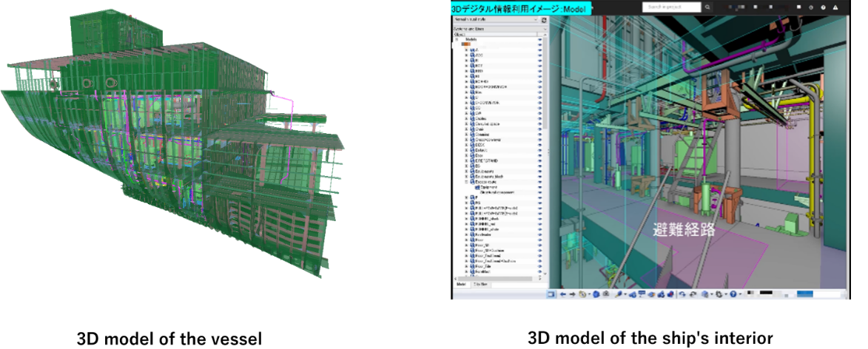The image size is (868, 349).
Task: Click the warning triangle icon in top bar
Action: tap(834, 7)
